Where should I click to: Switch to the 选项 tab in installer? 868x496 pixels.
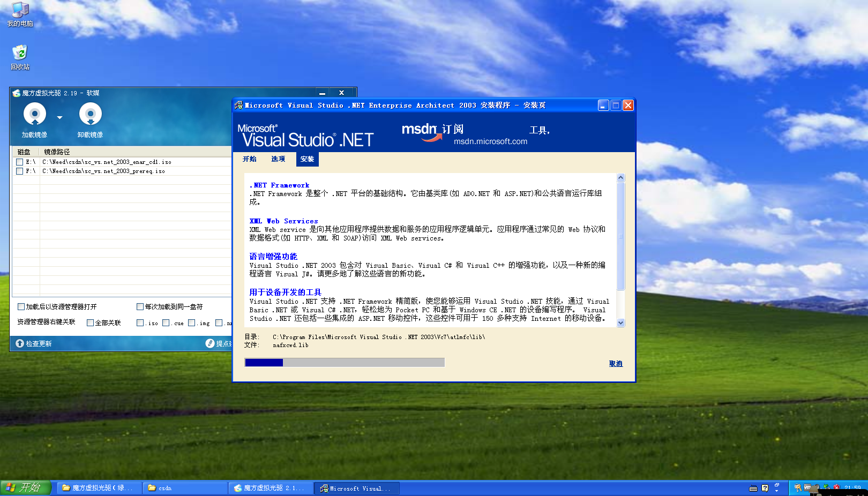click(278, 159)
